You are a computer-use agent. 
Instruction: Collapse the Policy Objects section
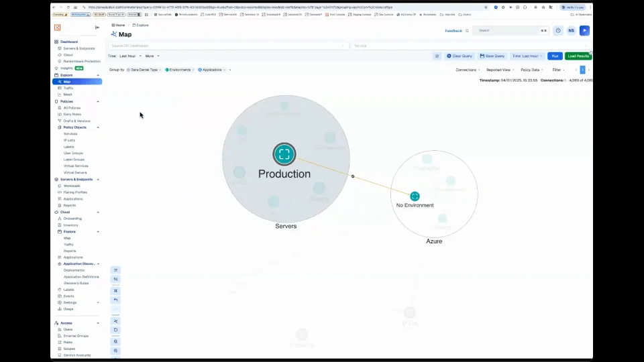tap(98, 127)
